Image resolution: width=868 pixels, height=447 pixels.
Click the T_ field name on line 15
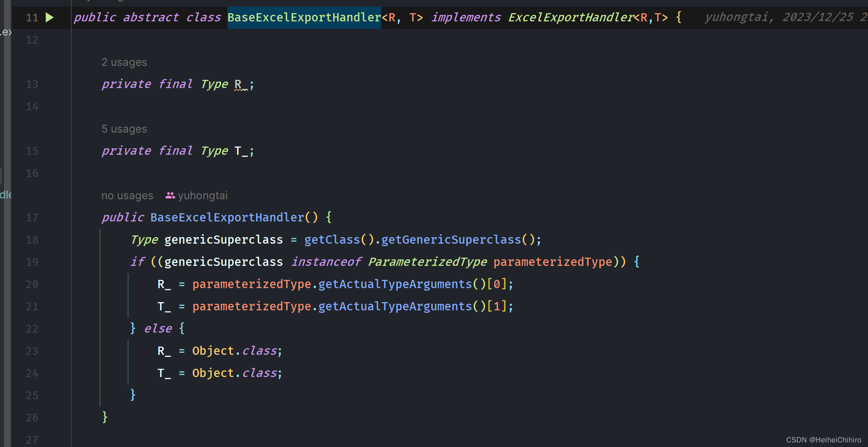point(241,151)
